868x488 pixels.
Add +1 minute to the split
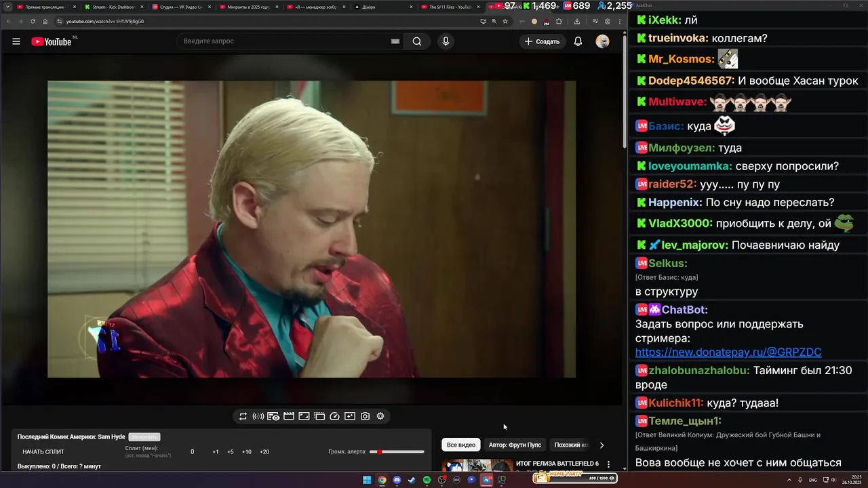pyautogui.click(x=216, y=452)
